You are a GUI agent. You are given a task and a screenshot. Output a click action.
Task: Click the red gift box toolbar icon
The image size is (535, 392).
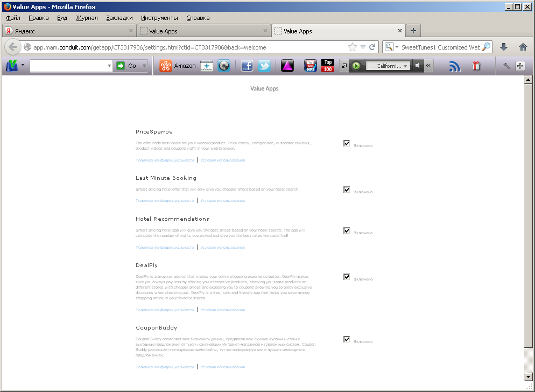476,66
